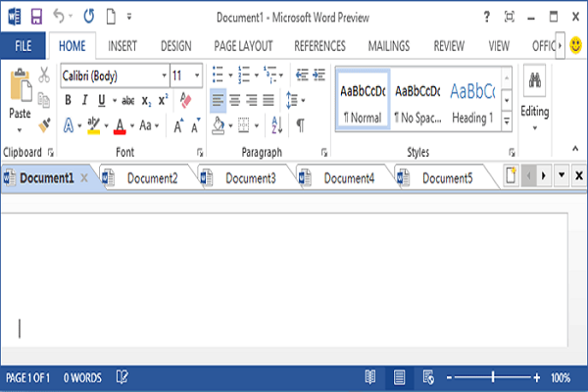Click the Undo arrow icon
This screenshot has width=588, height=392.
(x=59, y=16)
